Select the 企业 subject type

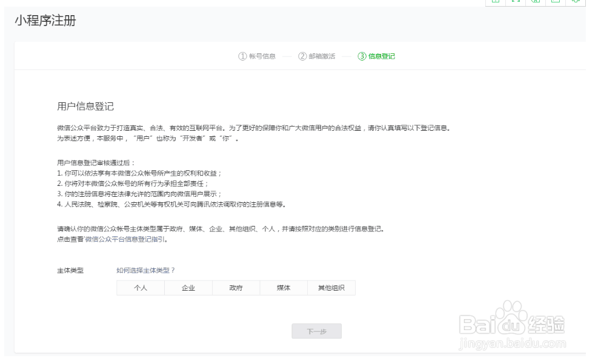point(188,288)
